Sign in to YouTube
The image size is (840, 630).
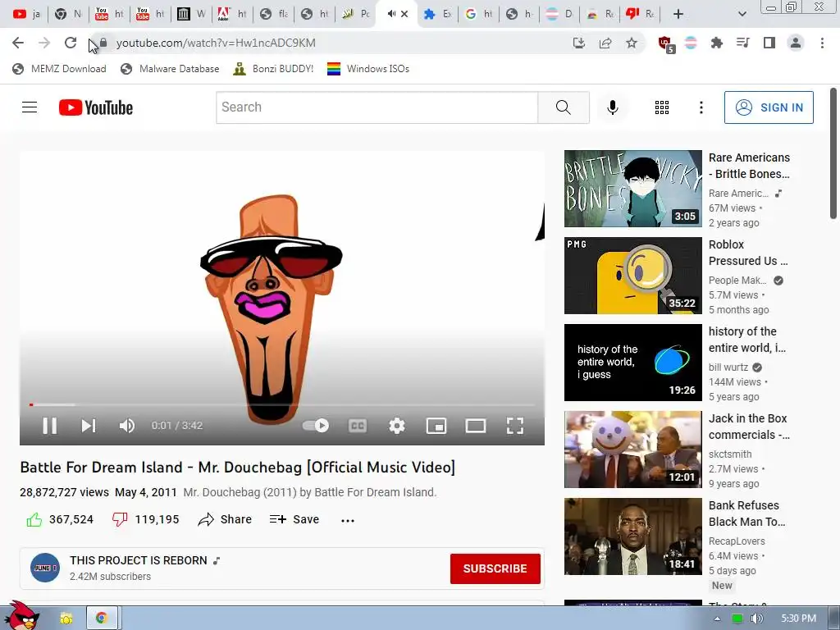click(x=769, y=107)
